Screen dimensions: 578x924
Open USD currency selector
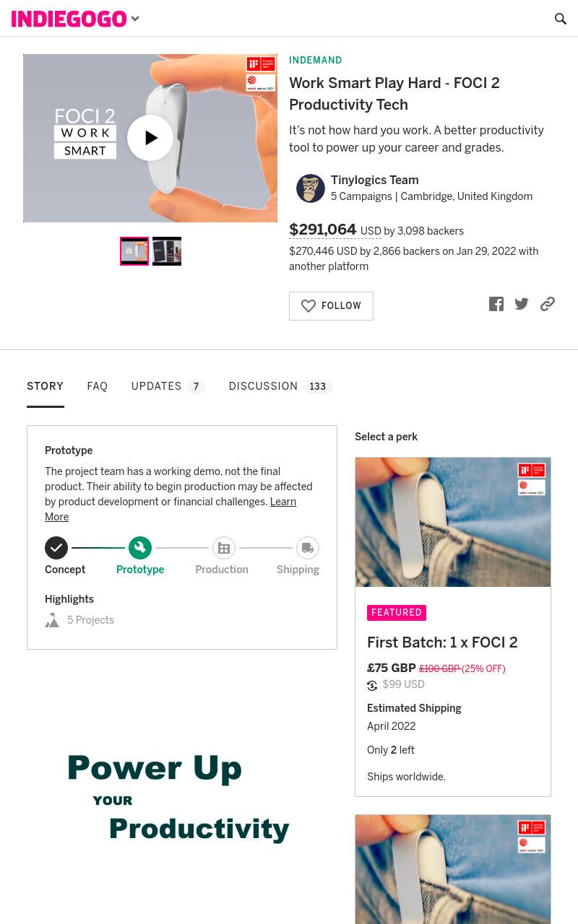coord(371,231)
